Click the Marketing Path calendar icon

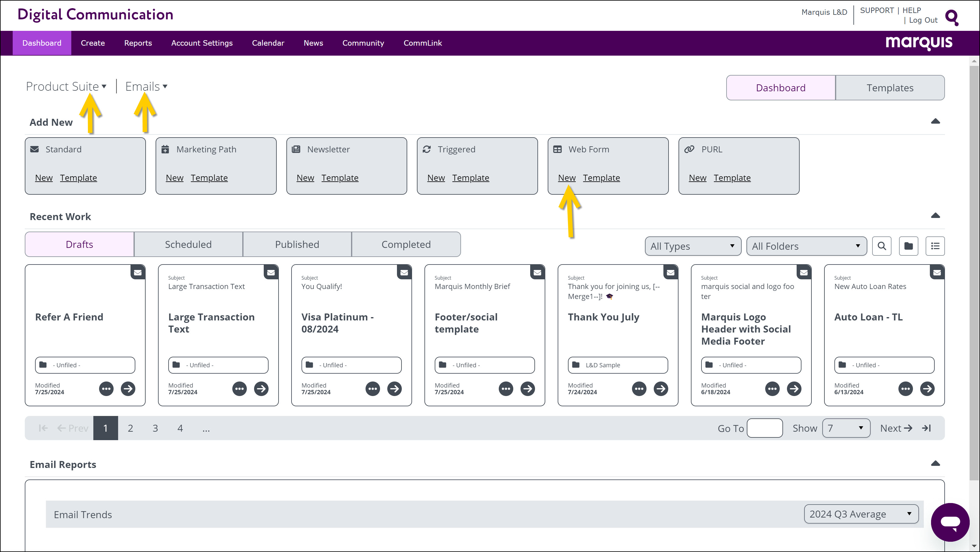165,149
